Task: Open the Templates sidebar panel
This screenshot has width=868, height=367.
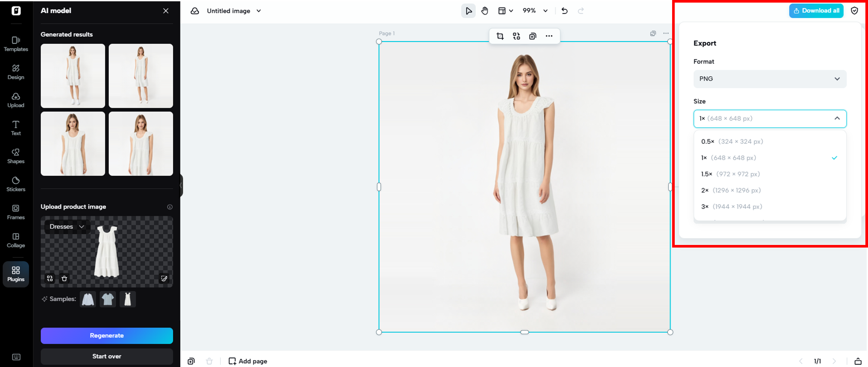Action: coord(16,44)
